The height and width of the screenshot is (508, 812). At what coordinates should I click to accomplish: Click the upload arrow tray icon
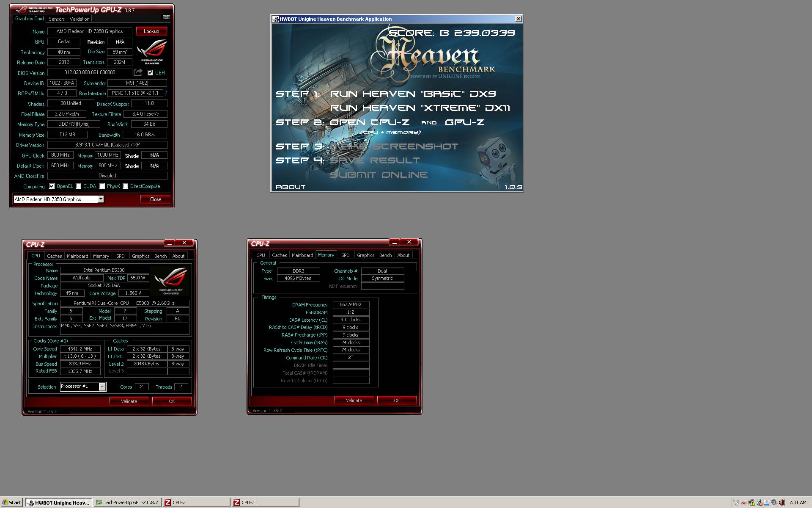(766, 503)
